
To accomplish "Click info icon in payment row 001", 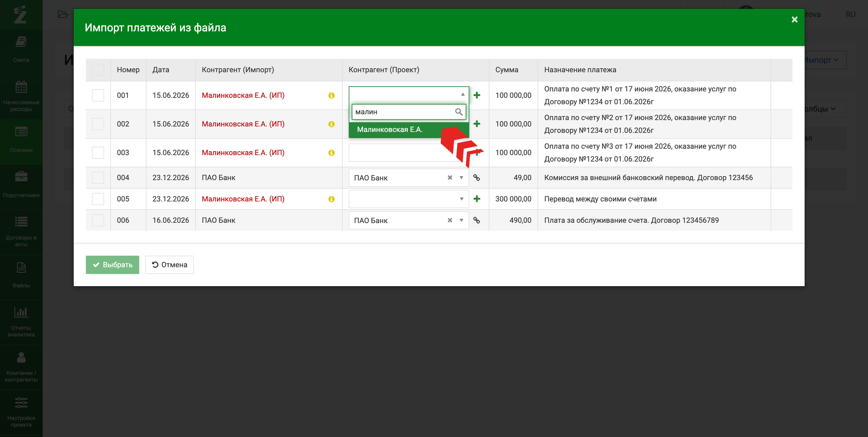I will pyautogui.click(x=331, y=95).
